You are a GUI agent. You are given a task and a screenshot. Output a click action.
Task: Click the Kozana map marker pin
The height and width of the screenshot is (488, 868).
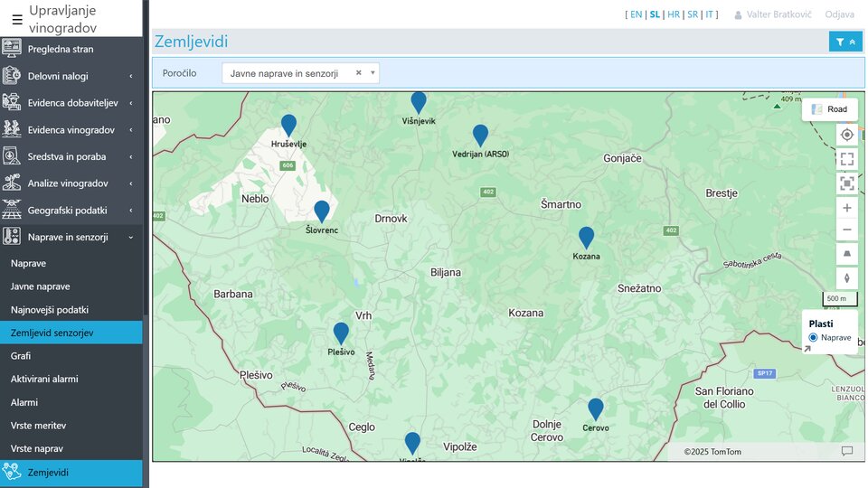coord(586,237)
